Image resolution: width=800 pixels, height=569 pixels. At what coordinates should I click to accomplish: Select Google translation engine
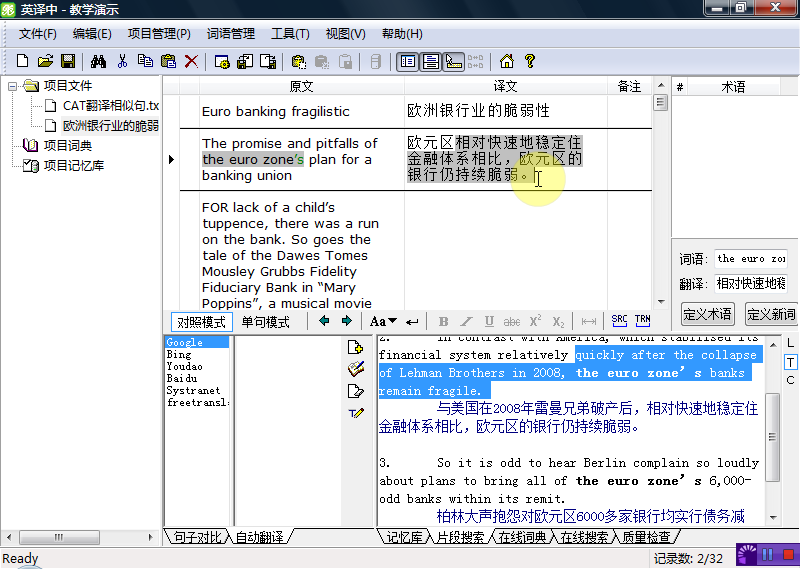(197, 342)
